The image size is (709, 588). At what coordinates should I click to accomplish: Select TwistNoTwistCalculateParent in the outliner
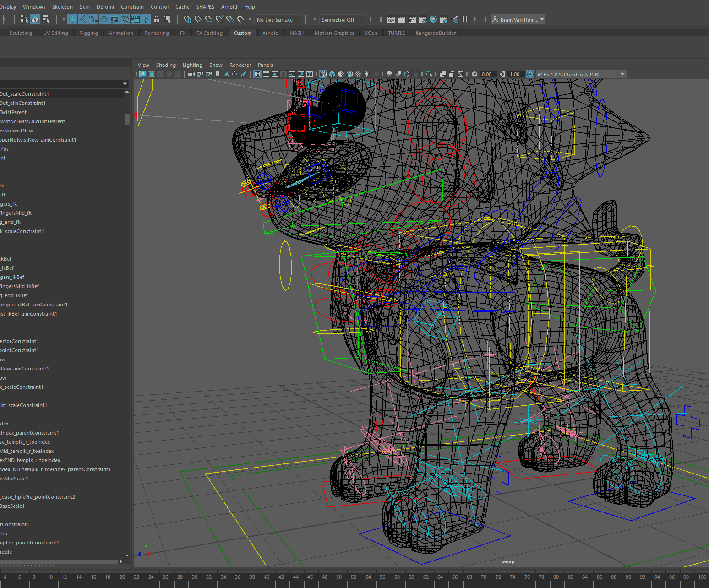(x=33, y=121)
